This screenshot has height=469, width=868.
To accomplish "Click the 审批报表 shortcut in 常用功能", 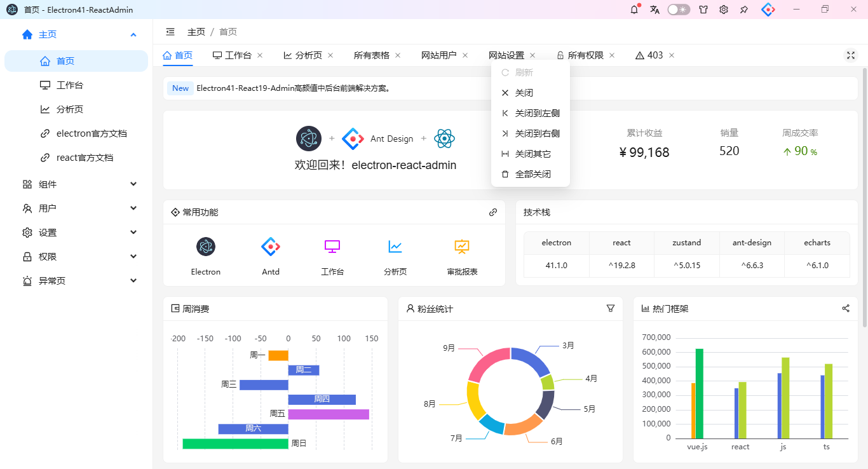I will [x=462, y=257].
